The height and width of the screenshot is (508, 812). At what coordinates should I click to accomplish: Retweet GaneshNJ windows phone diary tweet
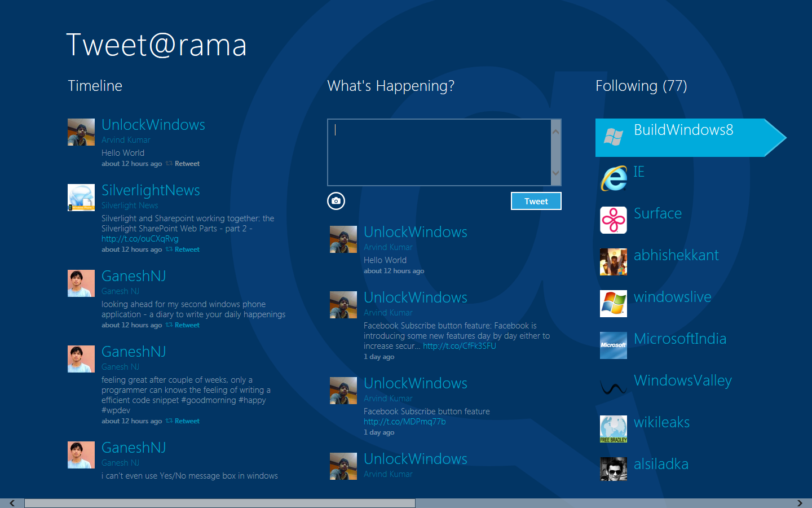[x=187, y=325]
